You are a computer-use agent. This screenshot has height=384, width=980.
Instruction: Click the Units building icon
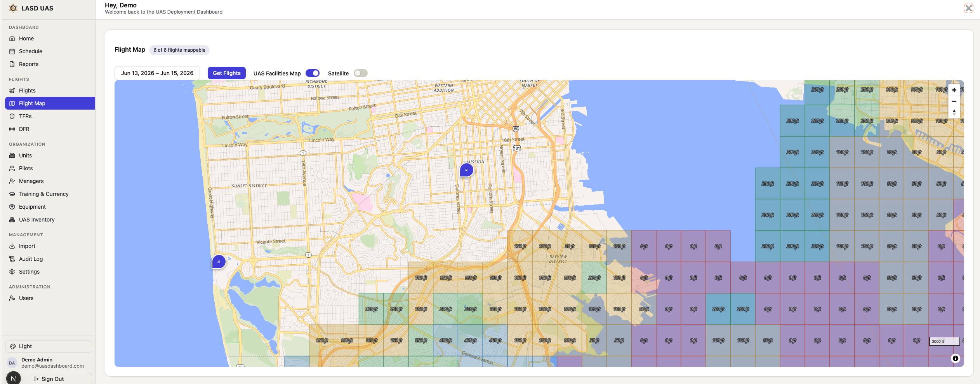[x=12, y=155]
